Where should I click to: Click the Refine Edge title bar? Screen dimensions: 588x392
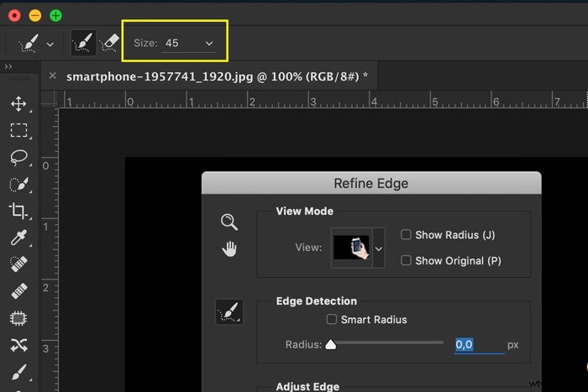pyautogui.click(x=371, y=183)
